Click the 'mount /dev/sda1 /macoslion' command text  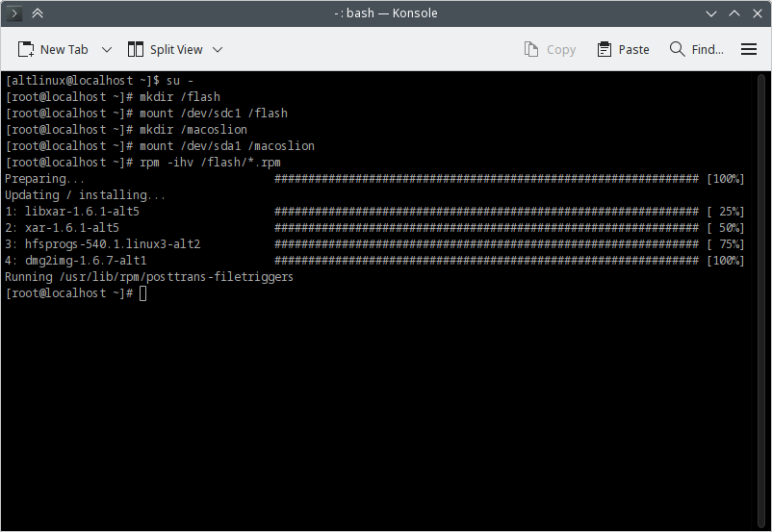pos(227,145)
